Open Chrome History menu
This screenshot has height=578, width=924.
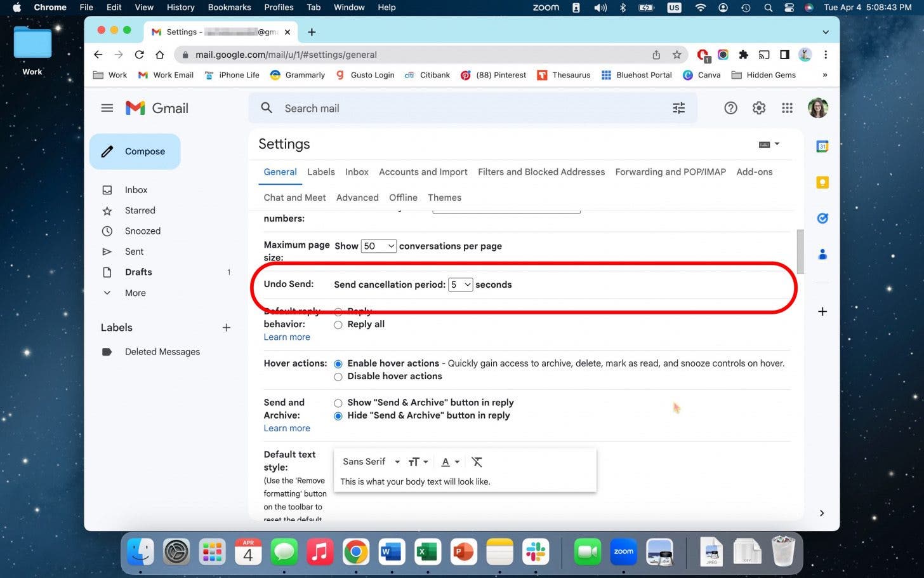tap(180, 8)
